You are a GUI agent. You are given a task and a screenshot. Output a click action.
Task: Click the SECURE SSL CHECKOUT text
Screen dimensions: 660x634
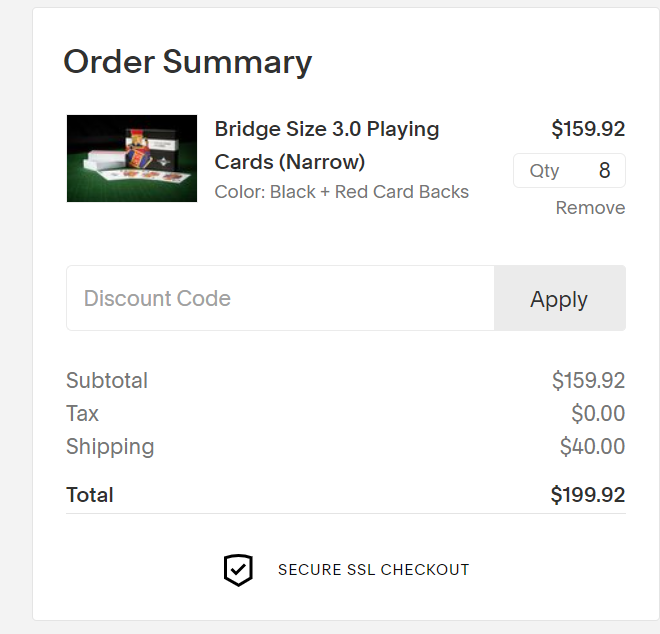click(373, 570)
